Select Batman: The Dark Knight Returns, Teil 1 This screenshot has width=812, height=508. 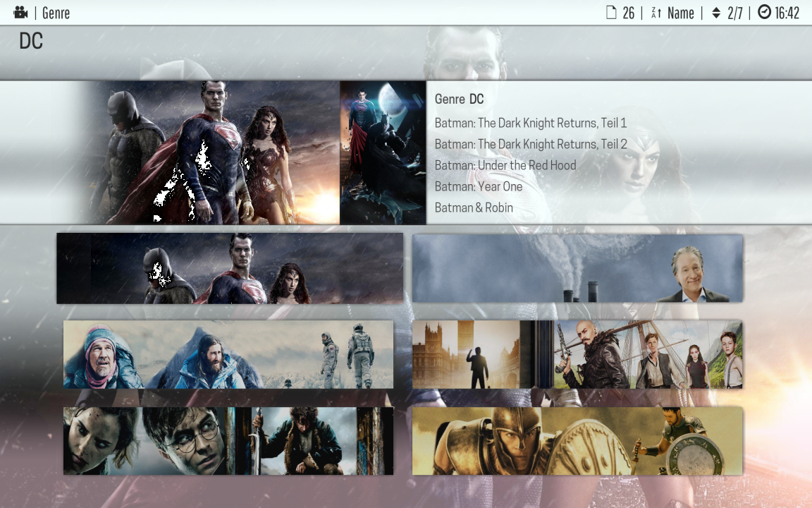tap(531, 123)
